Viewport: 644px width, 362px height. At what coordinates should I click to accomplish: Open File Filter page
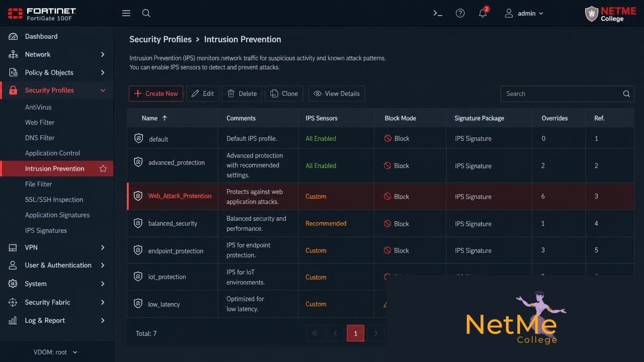coord(38,184)
